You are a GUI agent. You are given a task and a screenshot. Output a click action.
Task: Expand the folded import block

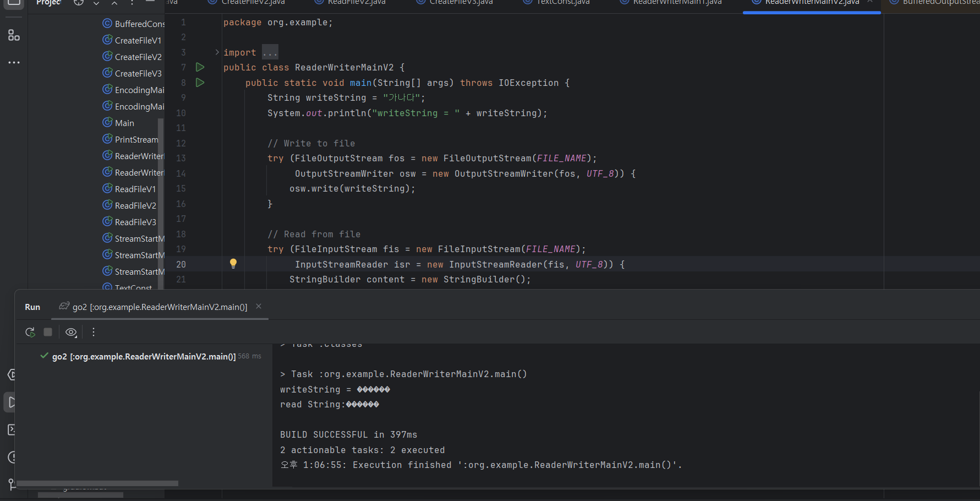[217, 52]
